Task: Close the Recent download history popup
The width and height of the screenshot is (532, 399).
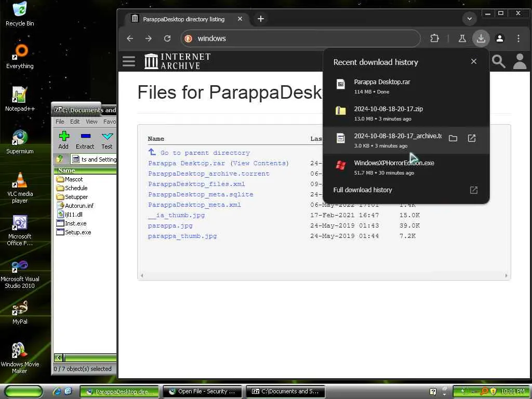Action: (474, 61)
